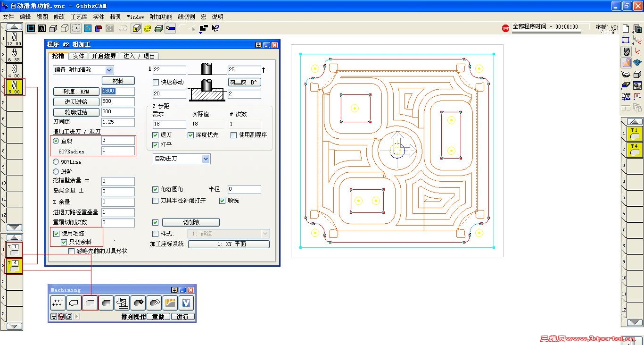Click the down arrow below right operation list

(x=634, y=323)
